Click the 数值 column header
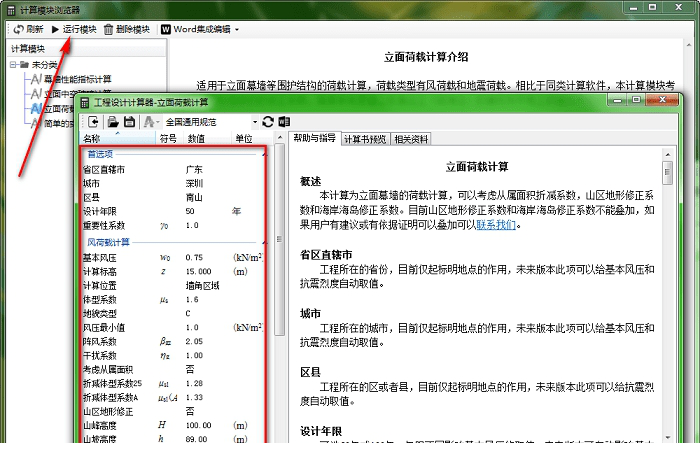This screenshot has height=460, width=700. 206,139
